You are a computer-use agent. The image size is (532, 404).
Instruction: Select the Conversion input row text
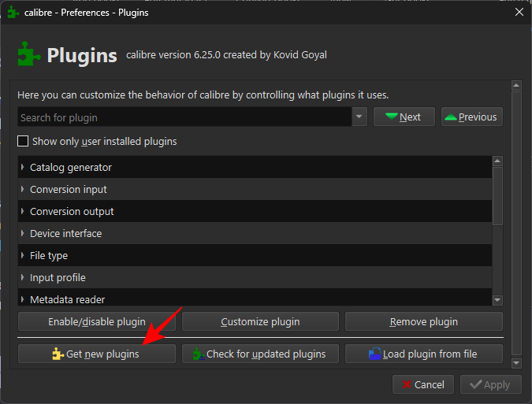pyautogui.click(x=69, y=190)
